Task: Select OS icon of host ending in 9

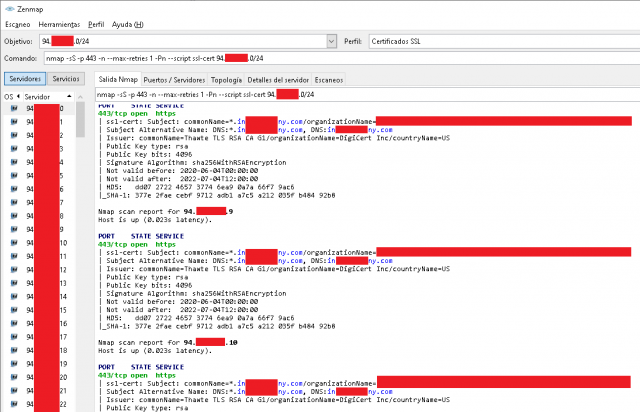Action: pos(14,229)
